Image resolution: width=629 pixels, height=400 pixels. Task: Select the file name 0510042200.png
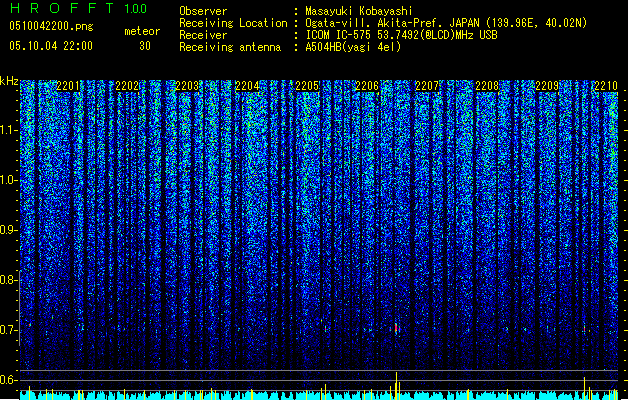point(51,27)
